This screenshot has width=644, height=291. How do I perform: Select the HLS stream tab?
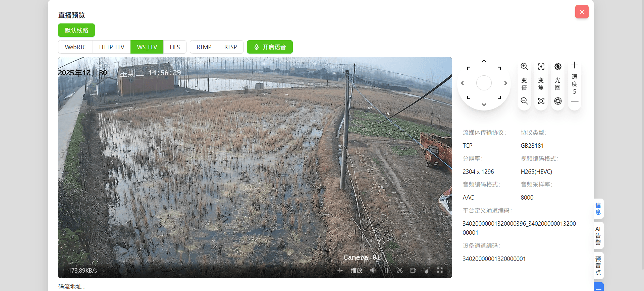pos(175,47)
